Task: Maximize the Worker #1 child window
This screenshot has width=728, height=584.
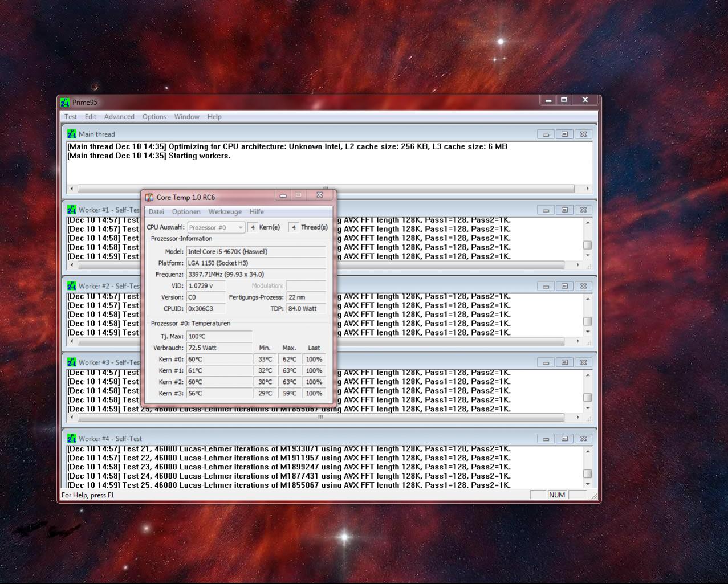Action: [565, 210]
